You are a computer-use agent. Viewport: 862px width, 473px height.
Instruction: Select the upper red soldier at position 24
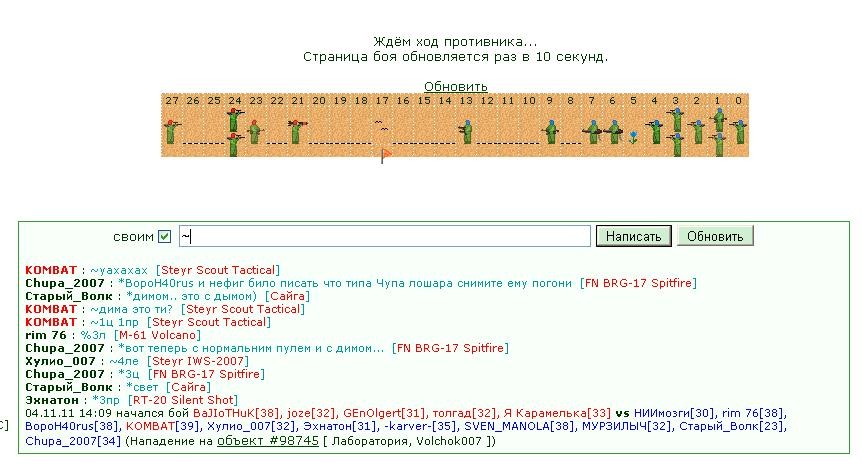[235, 119]
